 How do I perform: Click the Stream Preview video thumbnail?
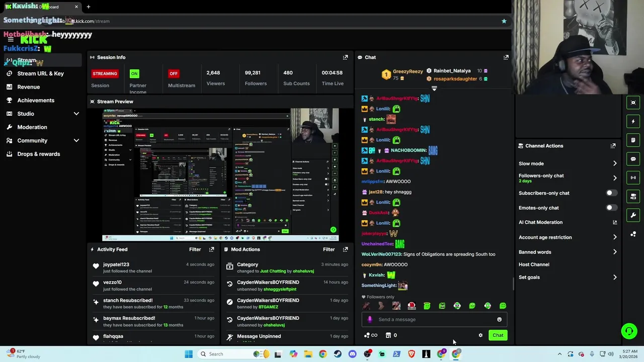click(220, 175)
